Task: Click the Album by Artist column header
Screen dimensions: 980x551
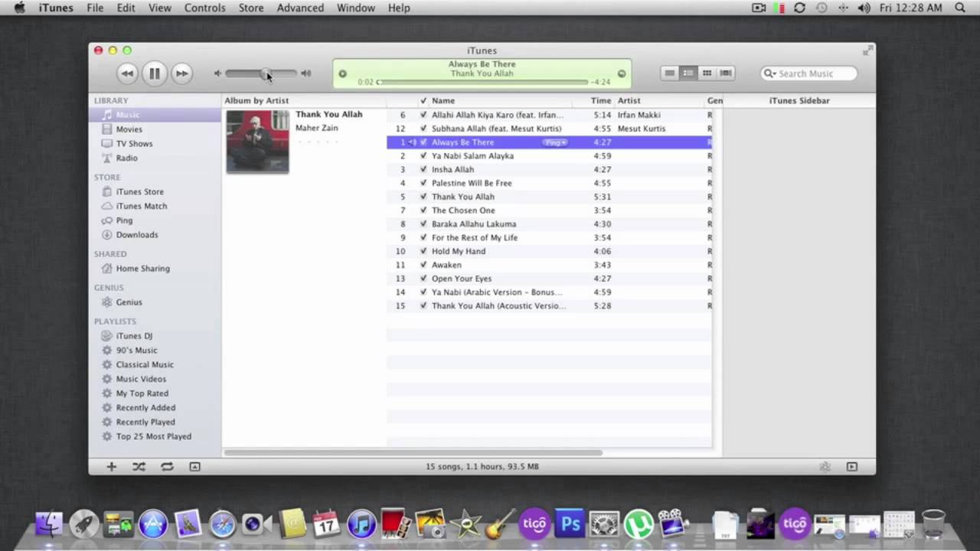Action: (304, 101)
